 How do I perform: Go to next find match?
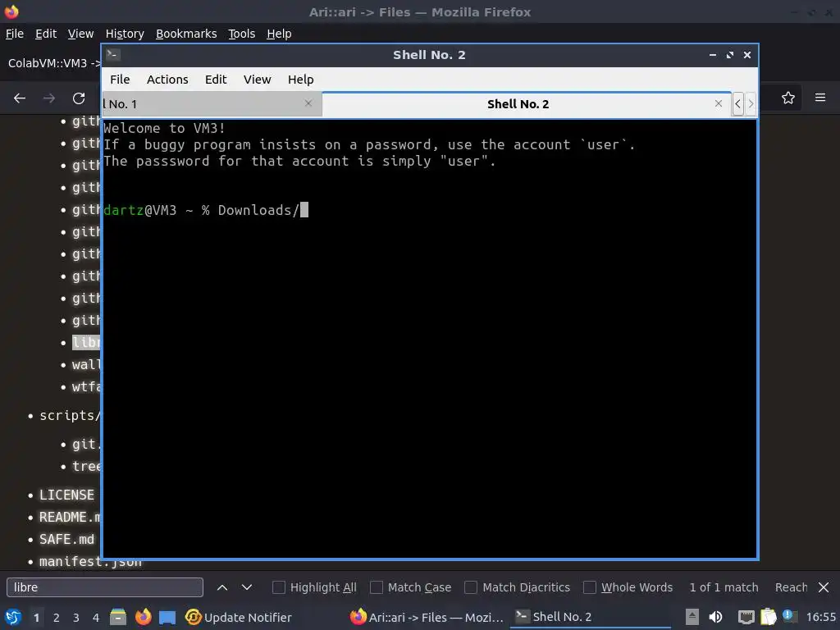tap(246, 587)
